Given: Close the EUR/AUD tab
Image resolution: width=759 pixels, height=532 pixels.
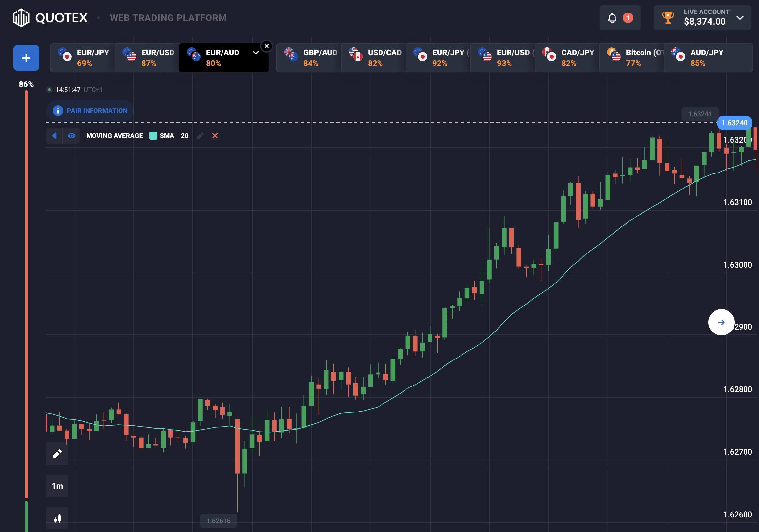Looking at the screenshot, I should click(267, 46).
